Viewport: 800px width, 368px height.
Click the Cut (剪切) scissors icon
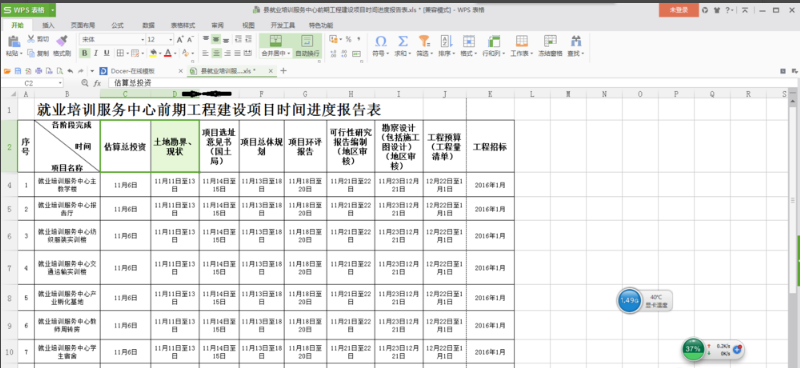pyautogui.click(x=30, y=39)
